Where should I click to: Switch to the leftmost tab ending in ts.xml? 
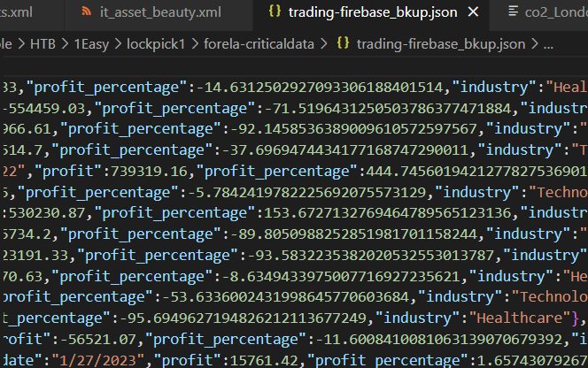[x=18, y=12]
